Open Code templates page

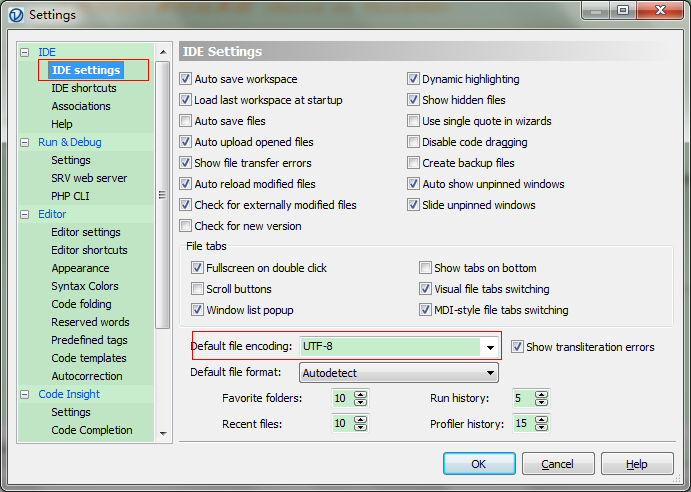[x=89, y=358]
